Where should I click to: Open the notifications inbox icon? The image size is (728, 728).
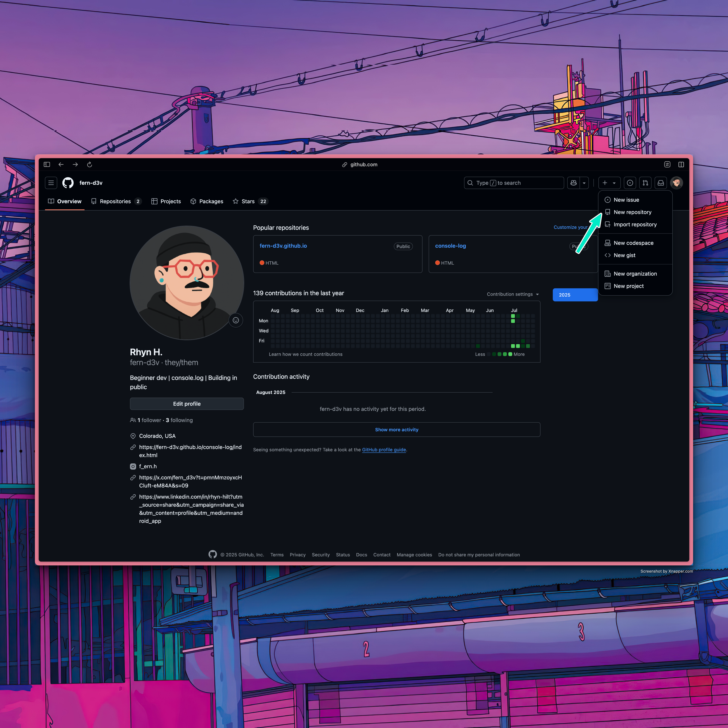[661, 183]
